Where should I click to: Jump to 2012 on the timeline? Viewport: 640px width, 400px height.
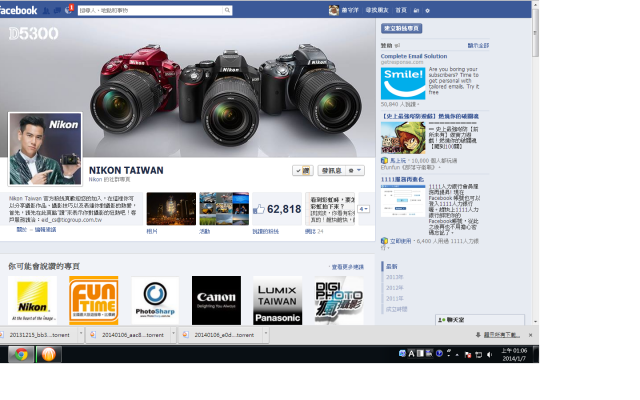[x=394, y=288]
